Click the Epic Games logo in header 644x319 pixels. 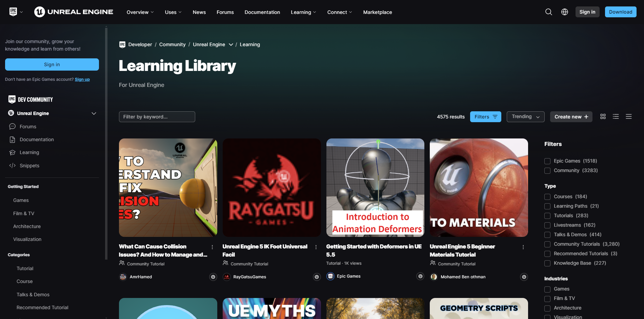pos(13,12)
